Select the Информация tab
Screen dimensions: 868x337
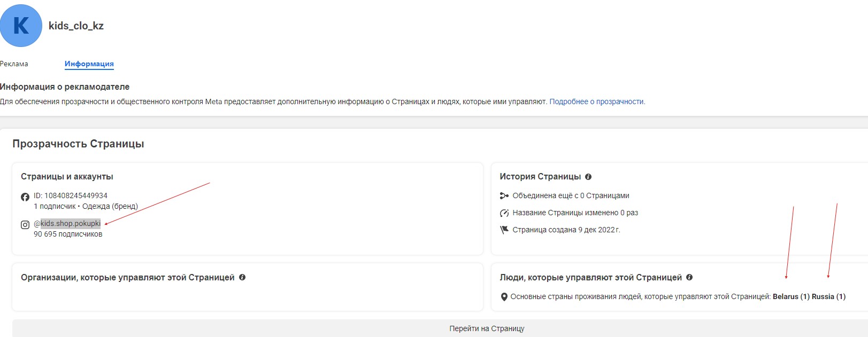pyautogui.click(x=89, y=64)
